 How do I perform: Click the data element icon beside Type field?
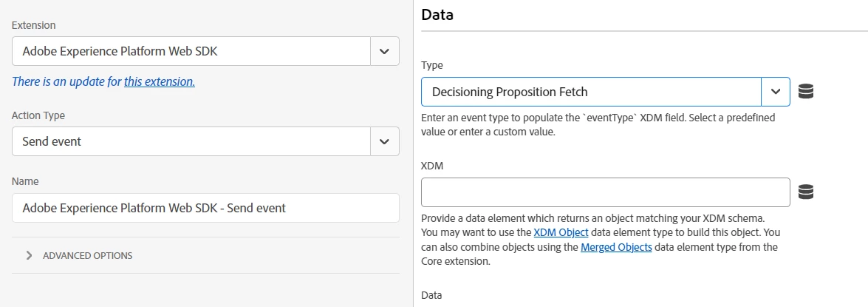coord(806,92)
